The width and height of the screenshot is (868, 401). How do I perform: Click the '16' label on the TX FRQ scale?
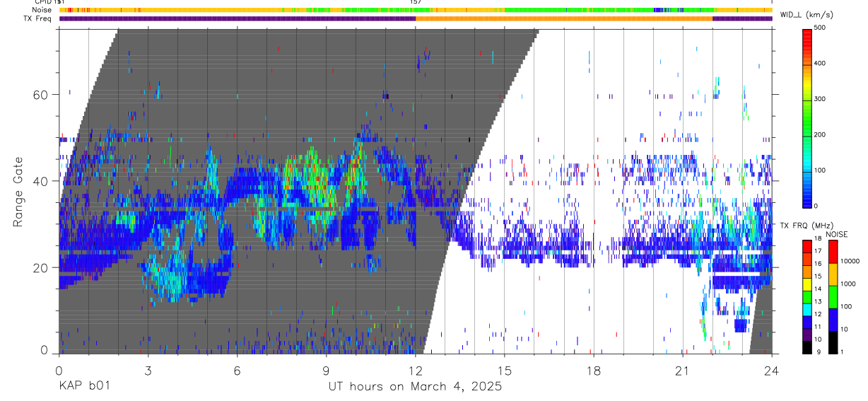818,264
